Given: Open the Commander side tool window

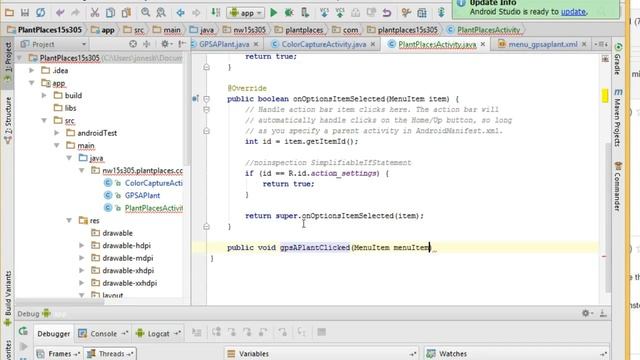Looking at the screenshot, I should [618, 186].
